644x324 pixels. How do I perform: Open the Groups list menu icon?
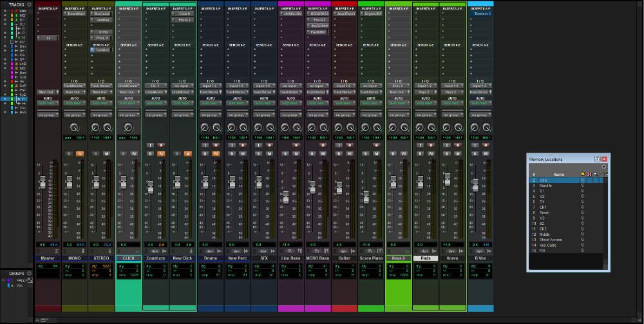[30, 273]
